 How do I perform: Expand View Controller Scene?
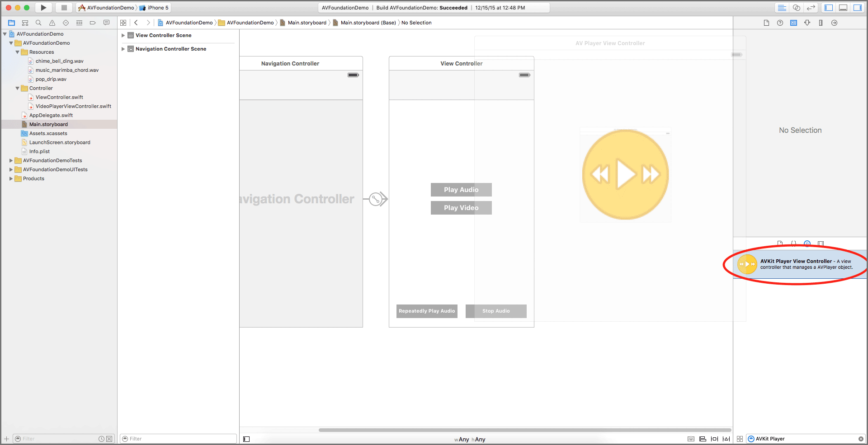[x=123, y=35]
